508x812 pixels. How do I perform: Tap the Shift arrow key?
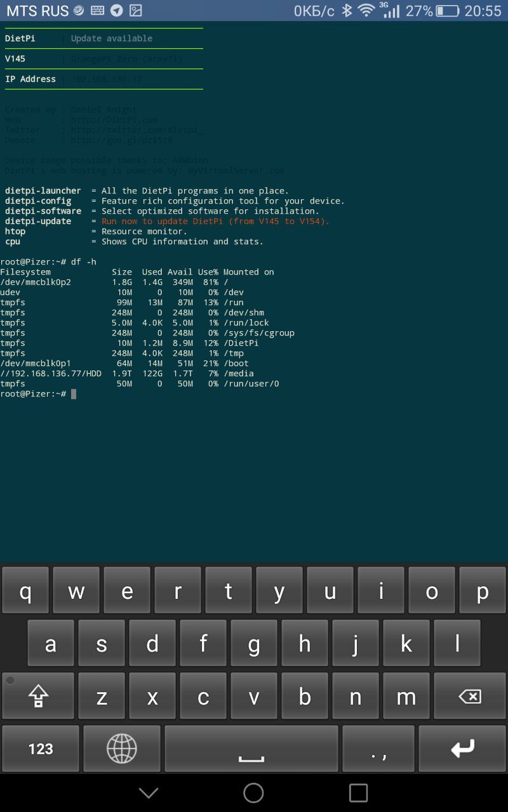(38, 696)
